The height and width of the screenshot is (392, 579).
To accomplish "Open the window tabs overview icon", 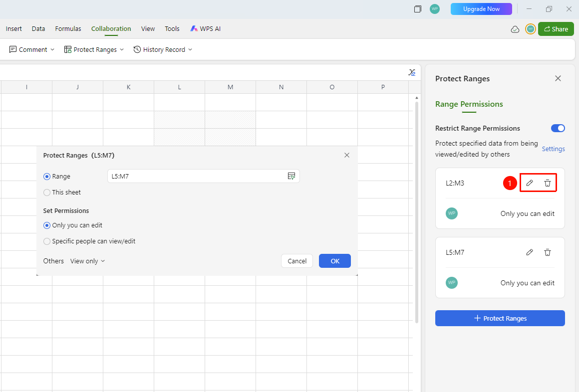I will pyautogui.click(x=418, y=9).
